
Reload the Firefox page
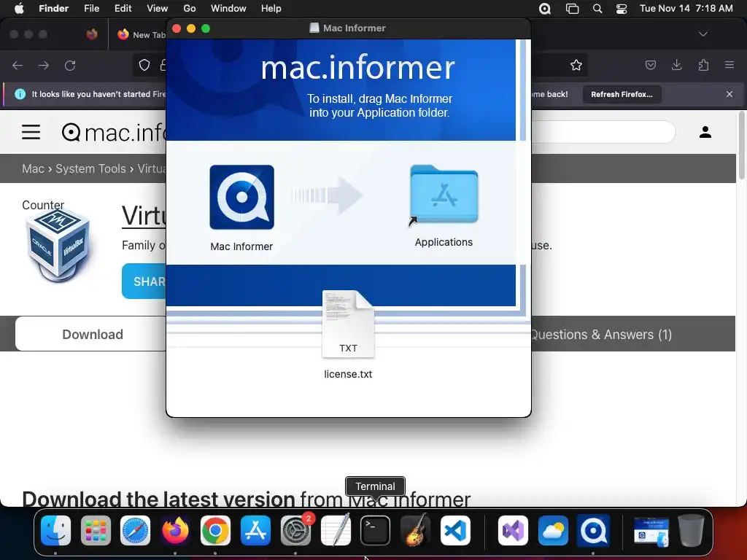pyautogui.click(x=71, y=65)
